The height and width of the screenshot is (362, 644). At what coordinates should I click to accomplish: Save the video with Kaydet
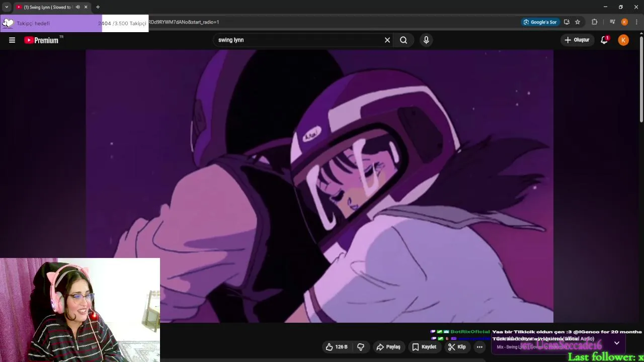[x=424, y=347]
